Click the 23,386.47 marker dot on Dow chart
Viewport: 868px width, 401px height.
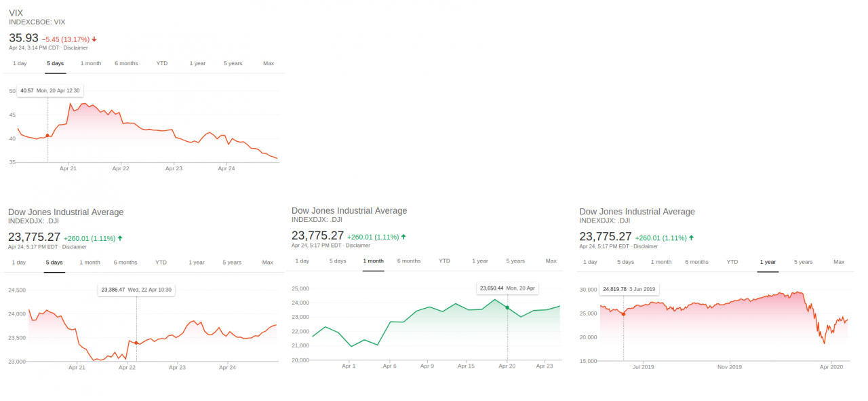coord(136,343)
